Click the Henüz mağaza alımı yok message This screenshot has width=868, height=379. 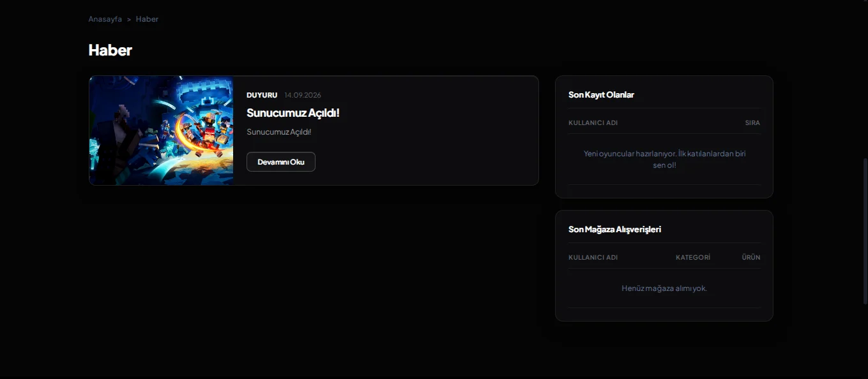pyautogui.click(x=664, y=288)
